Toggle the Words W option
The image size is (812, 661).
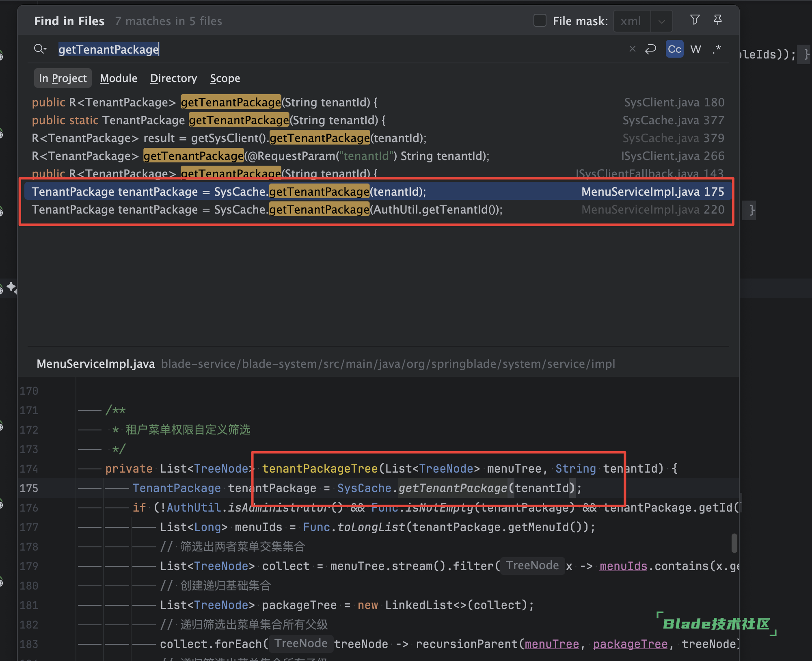tap(695, 49)
